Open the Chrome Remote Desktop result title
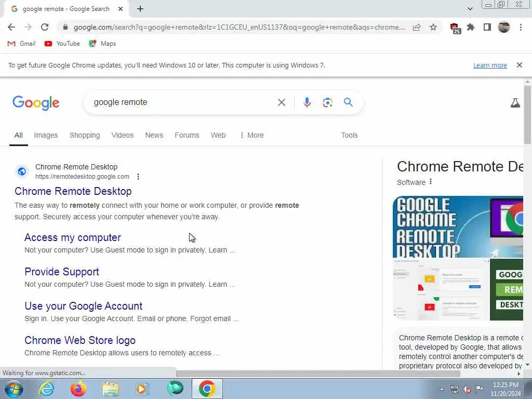Viewport: 532px width, 399px height. pos(73,191)
